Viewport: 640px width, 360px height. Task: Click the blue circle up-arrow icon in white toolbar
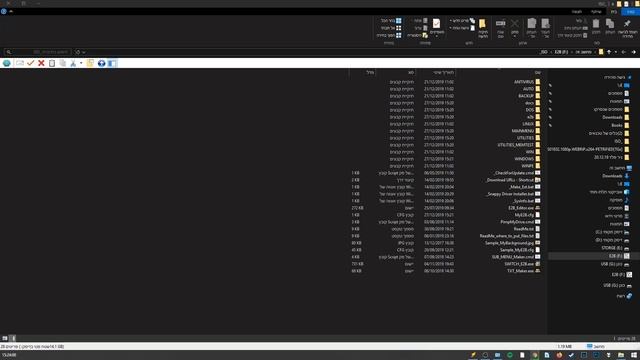coord(101,63)
